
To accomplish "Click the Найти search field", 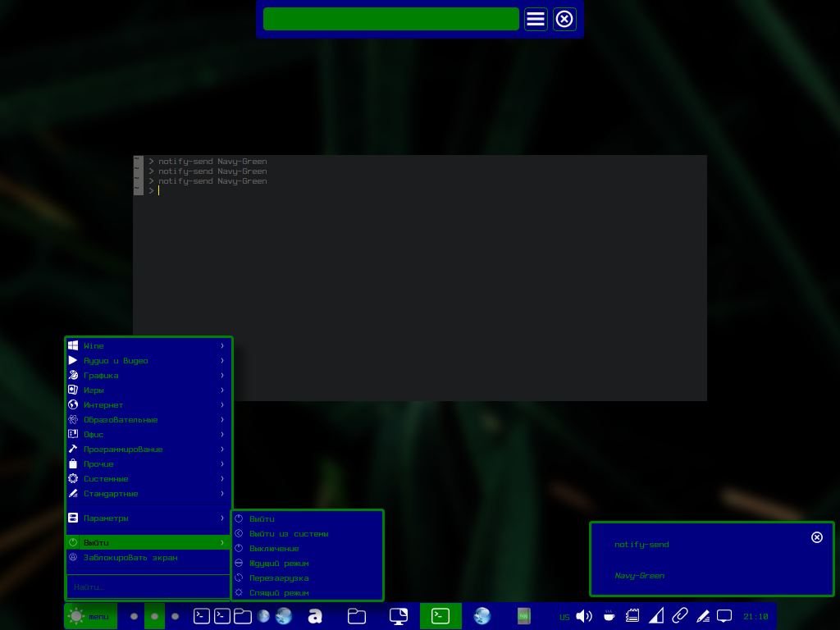I will (148, 587).
